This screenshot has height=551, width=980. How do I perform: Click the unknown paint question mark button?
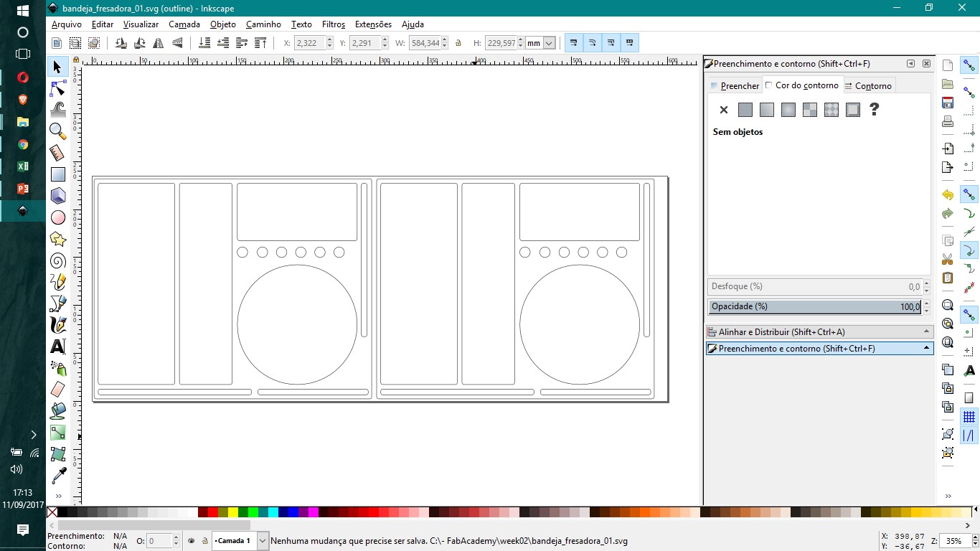pyautogui.click(x=874, y=110)
